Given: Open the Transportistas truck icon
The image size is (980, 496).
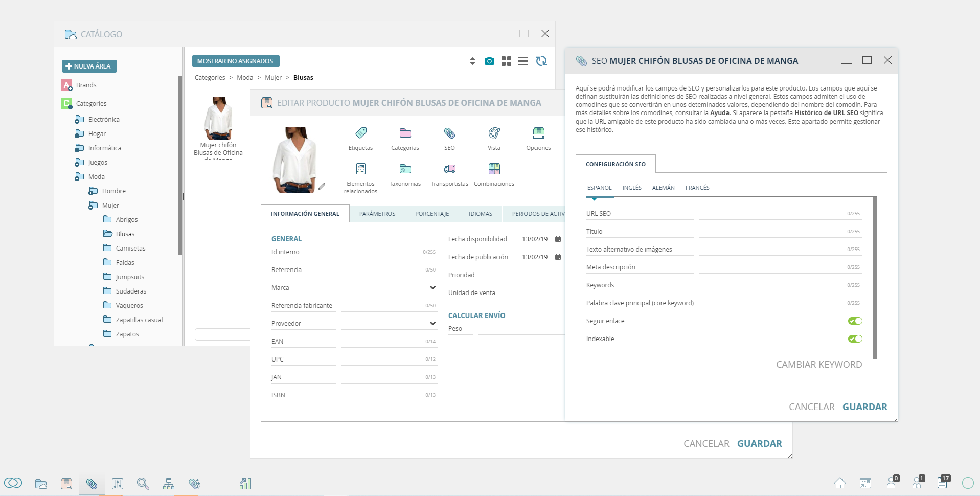Looking at the screenshot, I should (x=449, y=169).
